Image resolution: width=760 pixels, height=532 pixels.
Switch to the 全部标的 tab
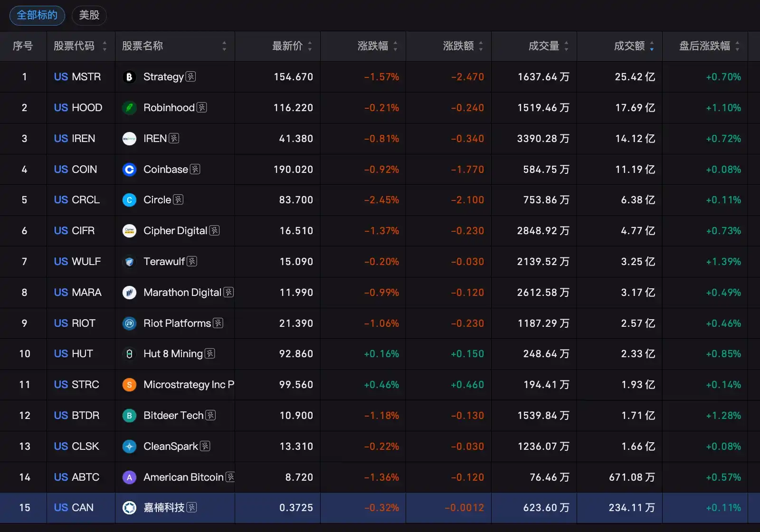pyautogui.click(x=37, y=15)
